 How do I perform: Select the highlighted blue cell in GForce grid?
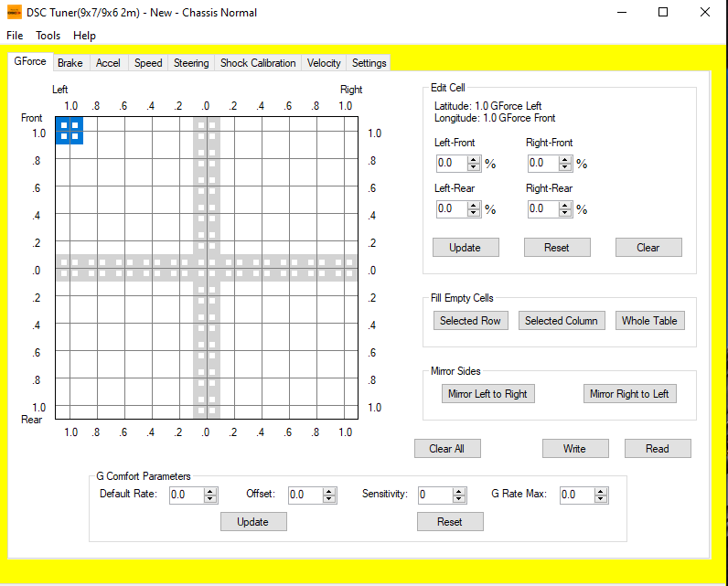coord(70,131)
